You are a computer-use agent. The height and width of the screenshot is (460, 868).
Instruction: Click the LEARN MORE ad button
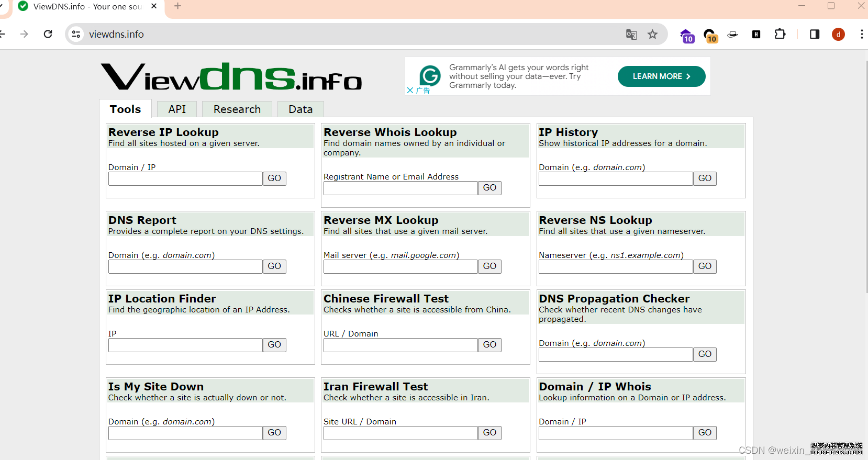click(661, 76)
